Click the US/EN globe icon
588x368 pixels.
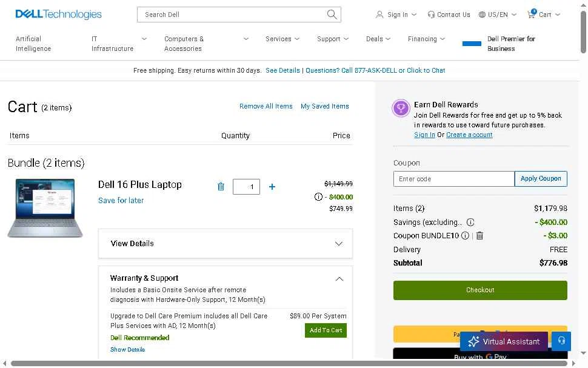[x=482, y=15]
